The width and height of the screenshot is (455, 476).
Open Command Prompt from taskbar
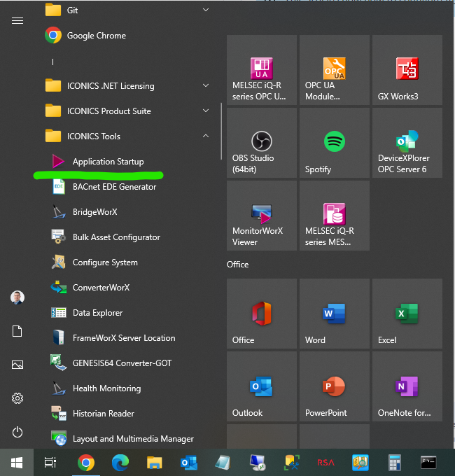click(x=428, y=463)
